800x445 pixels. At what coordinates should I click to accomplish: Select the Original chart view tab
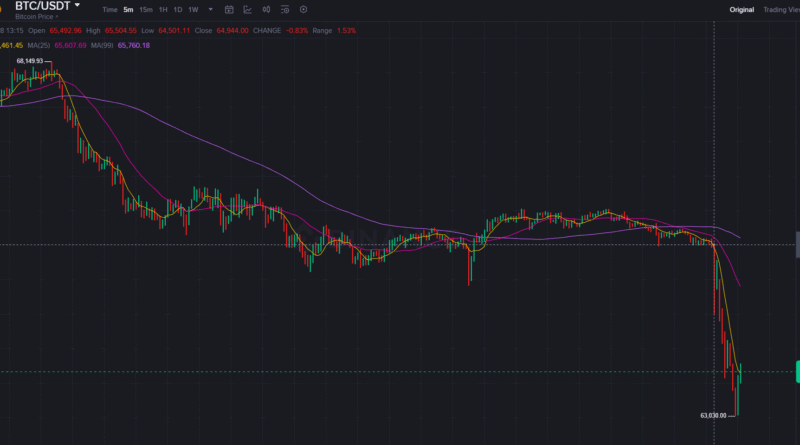(x=741, y=10)
